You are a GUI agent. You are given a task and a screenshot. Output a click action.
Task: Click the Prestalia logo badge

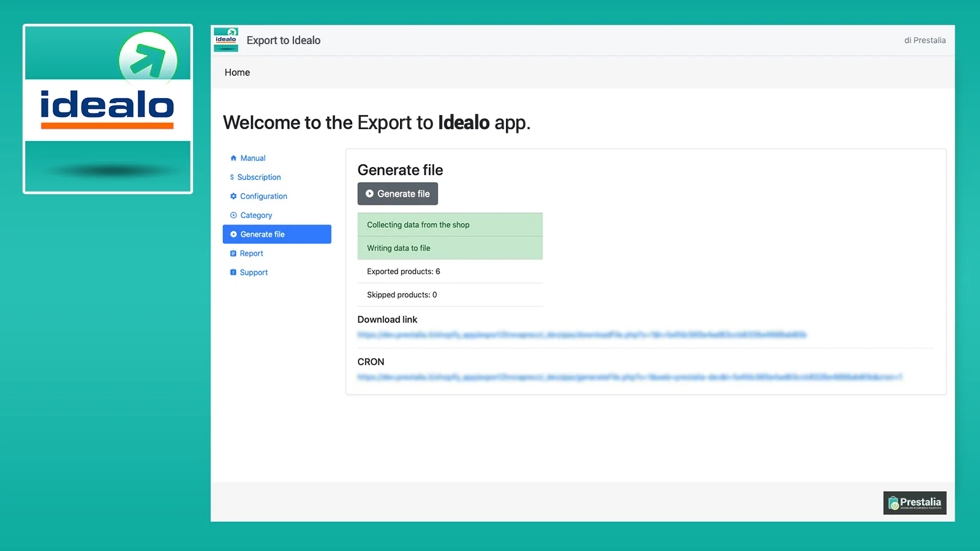(914, 503)
